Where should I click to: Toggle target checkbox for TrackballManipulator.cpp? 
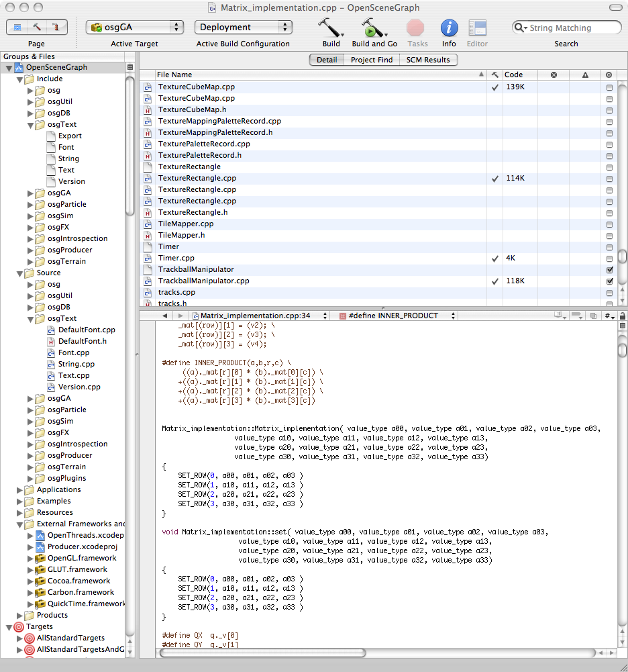coord(609,281)
